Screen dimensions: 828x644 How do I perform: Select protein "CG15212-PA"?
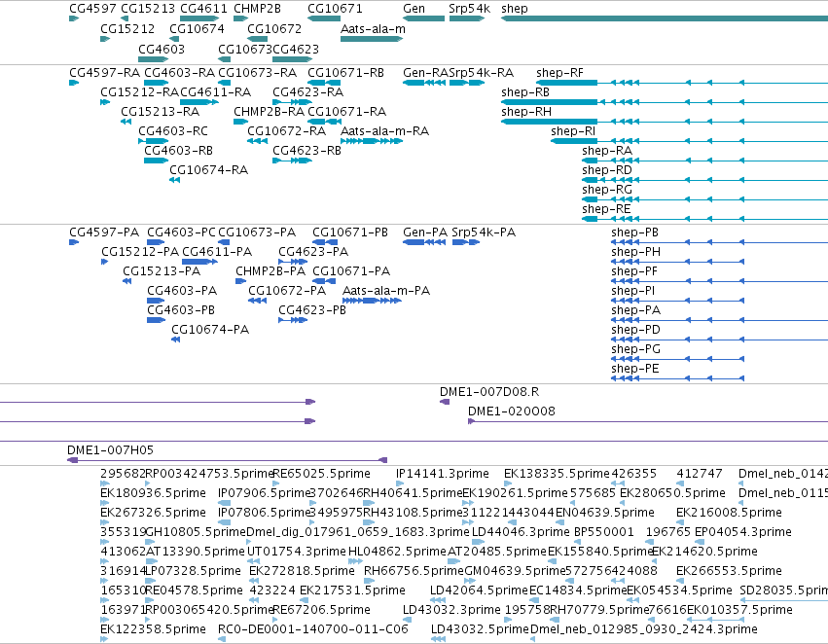point(140,252)
